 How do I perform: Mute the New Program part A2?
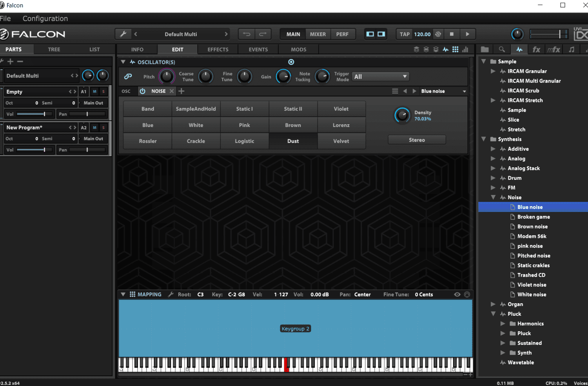point(94,127)
